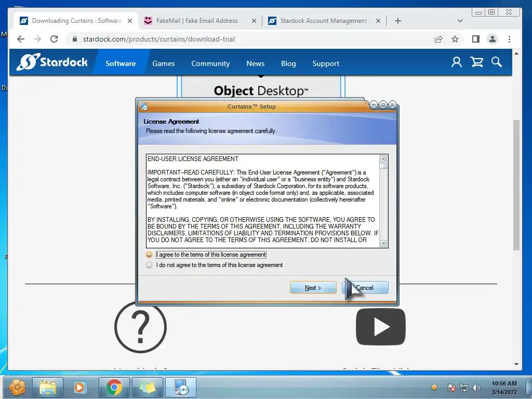Click the webpage vertical scrollbar thumb
The height and width of the screenshot is (399, 532).
coord(516,185)
